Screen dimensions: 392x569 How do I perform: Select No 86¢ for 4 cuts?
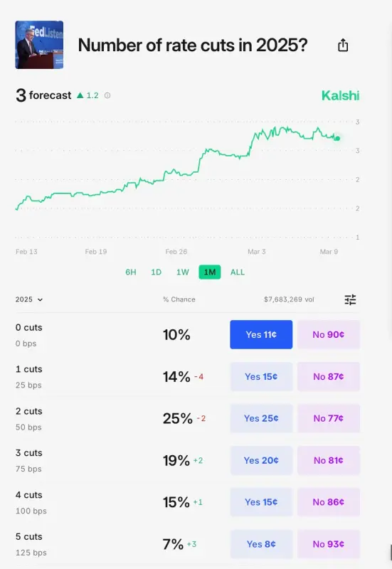(x=329, y=502)
